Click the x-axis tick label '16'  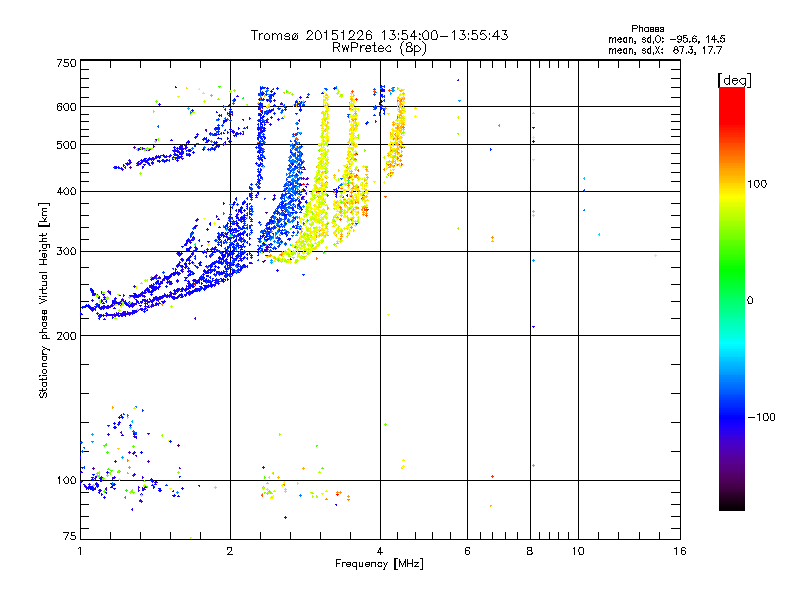click(680, 551)
